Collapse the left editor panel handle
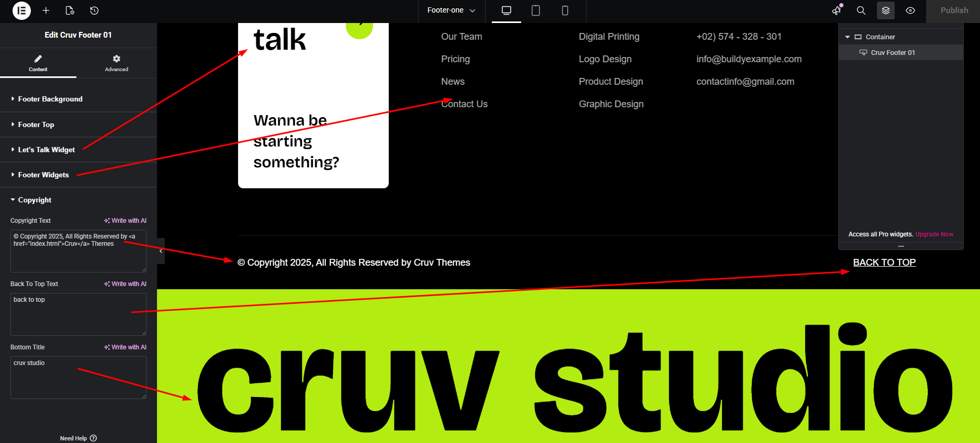980x443 pixels. (161, 251)
